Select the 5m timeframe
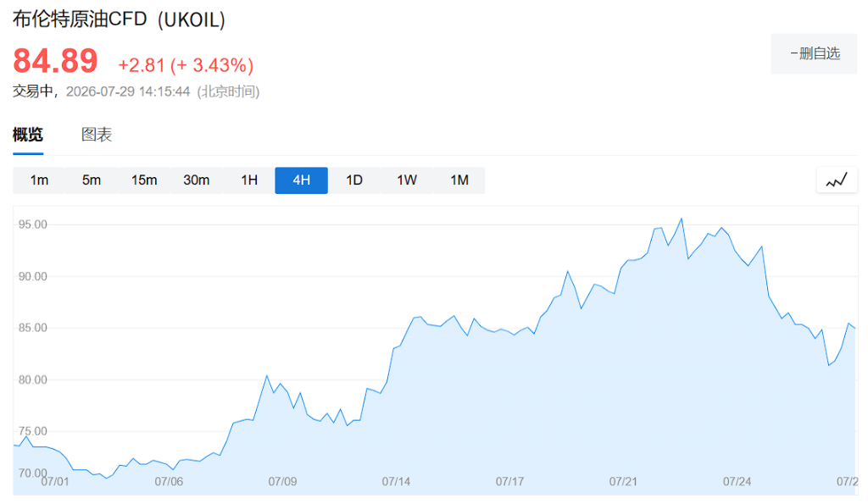The image size is (868, 504). coord(92,180)
